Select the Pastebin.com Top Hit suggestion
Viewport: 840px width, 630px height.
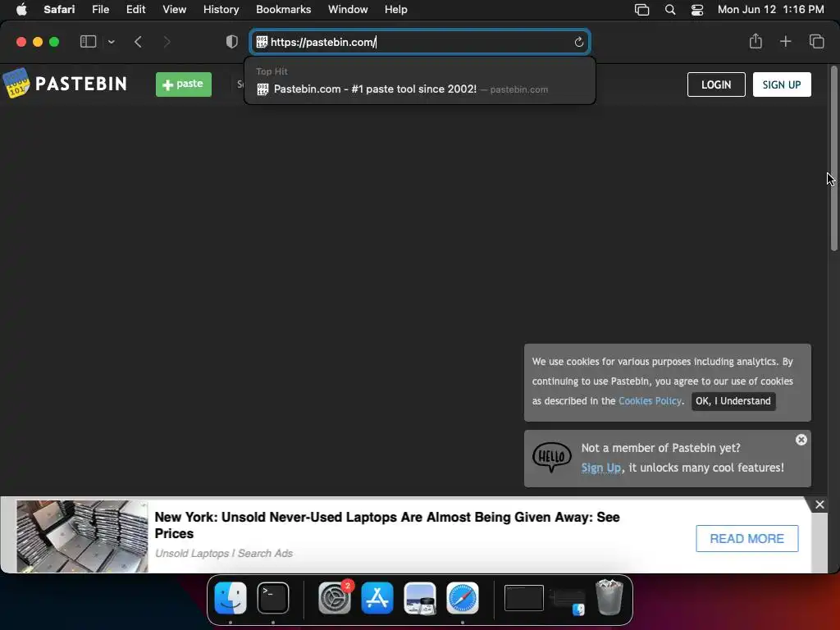[420, 89]
